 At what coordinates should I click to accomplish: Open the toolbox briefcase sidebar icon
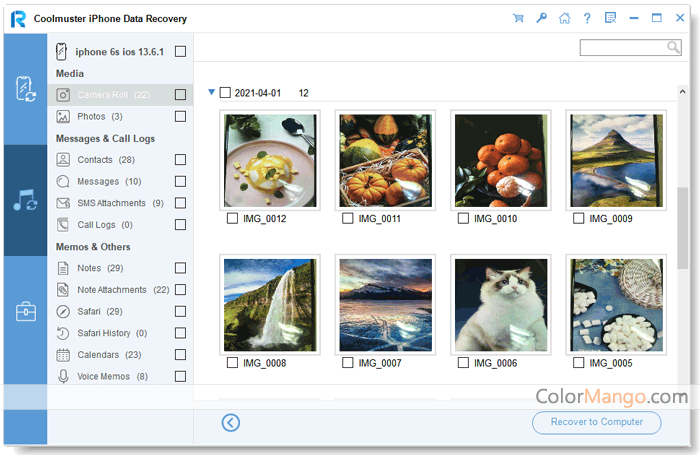point(25,311)
